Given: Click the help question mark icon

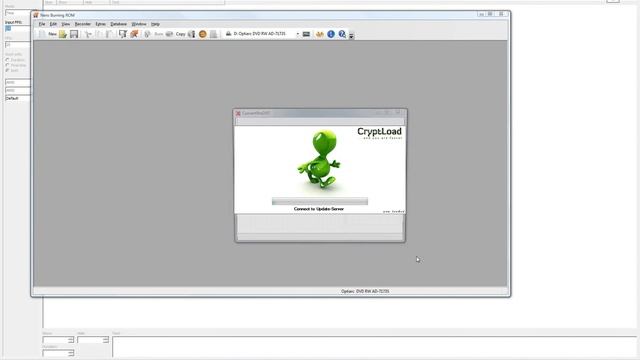Looking at the screenshot, I should point(342,34).
